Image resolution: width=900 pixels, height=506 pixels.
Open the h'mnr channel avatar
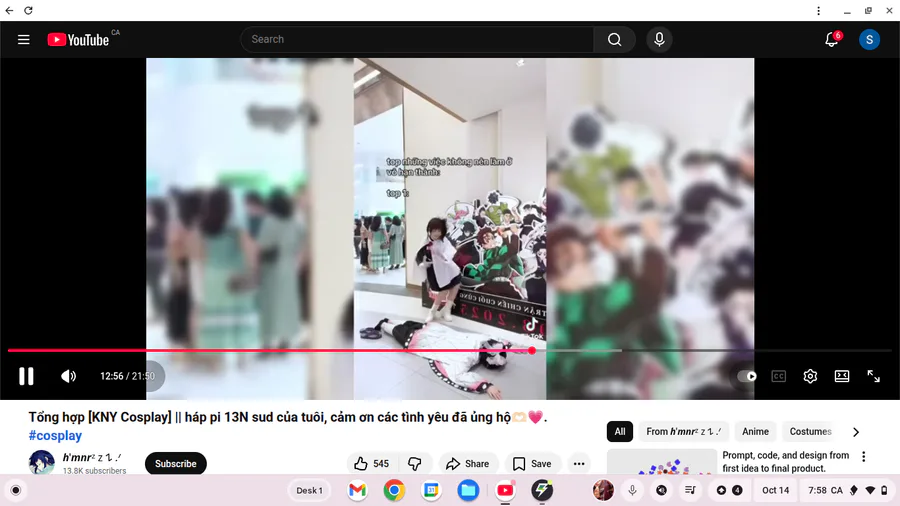click(42, 462)
